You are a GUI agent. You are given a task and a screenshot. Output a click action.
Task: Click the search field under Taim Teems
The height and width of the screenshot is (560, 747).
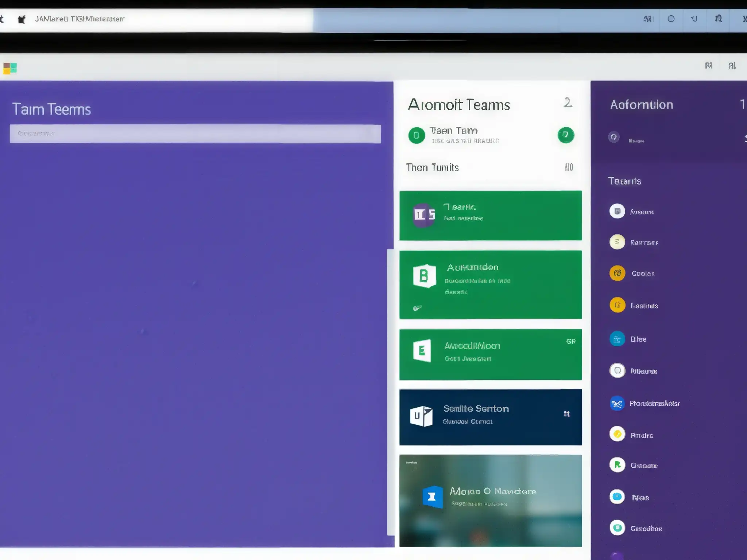tap(195, 134)
